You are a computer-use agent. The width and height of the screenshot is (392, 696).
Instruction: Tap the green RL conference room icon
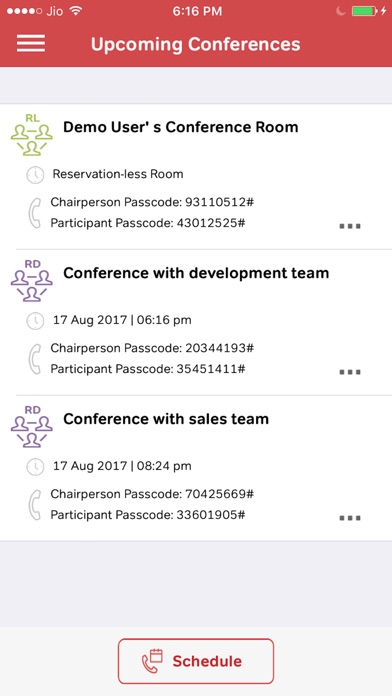32,134
